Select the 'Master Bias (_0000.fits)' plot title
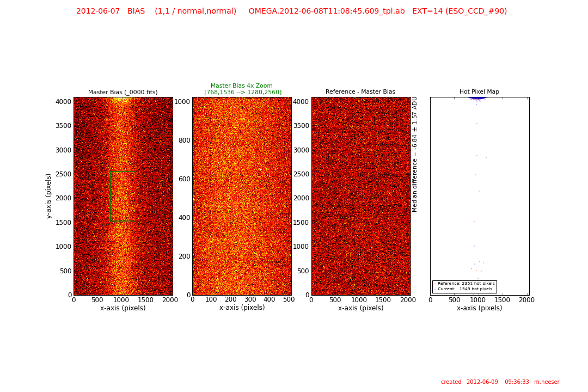The width and height of the screenshot is (588, 392). click(123, 92)
